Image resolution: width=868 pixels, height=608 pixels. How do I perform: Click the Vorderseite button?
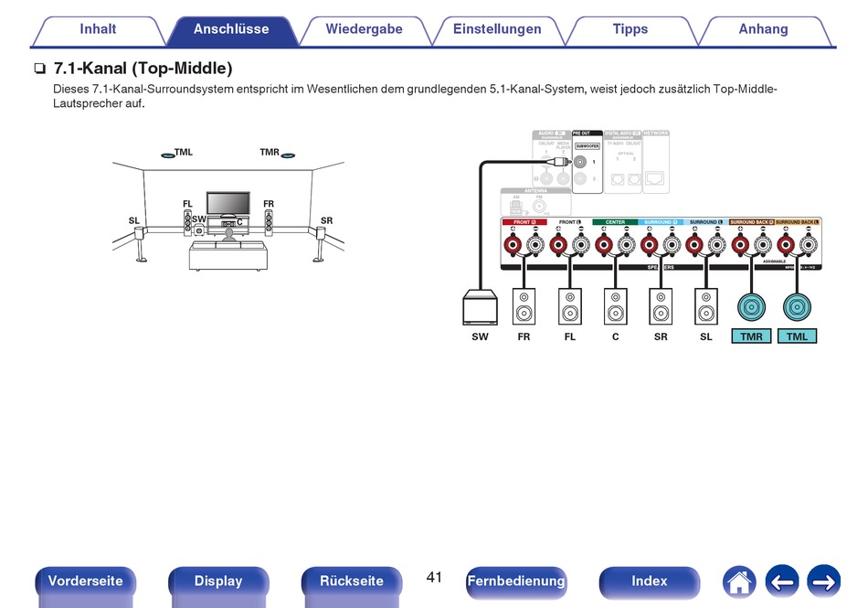[85, 581]
